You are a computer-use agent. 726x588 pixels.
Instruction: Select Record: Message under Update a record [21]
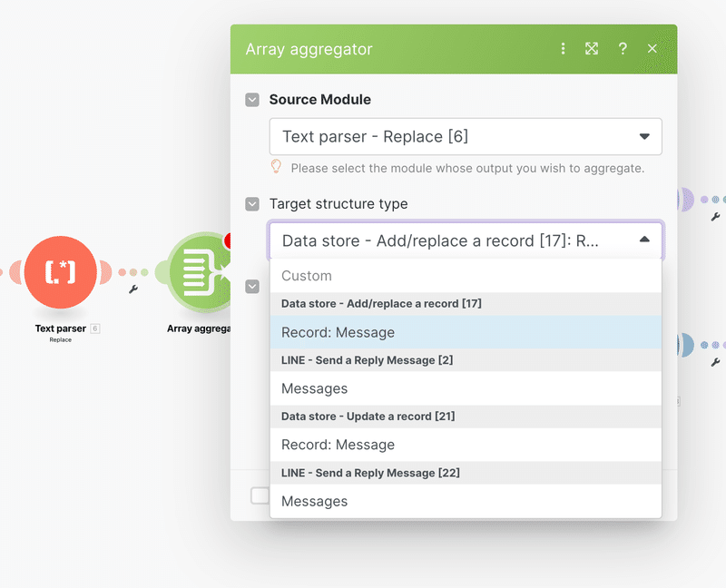tap(466, 445)
